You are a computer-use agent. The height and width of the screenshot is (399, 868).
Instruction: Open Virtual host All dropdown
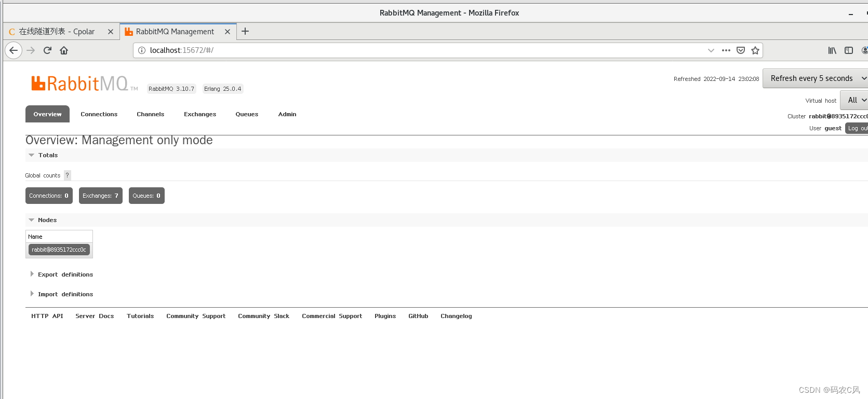point(854,100)
